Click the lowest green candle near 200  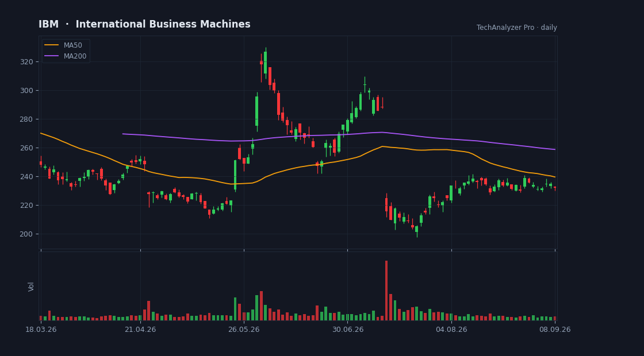click(416, 229)
